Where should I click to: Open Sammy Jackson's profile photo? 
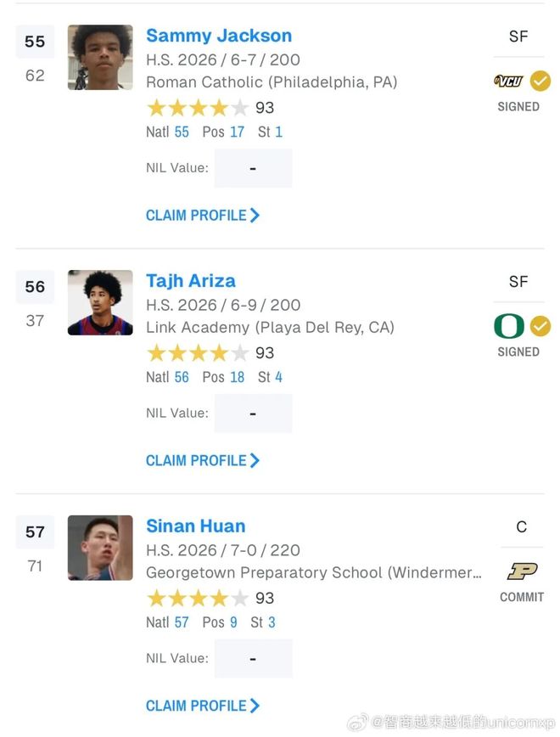click(x=100, y=58)
